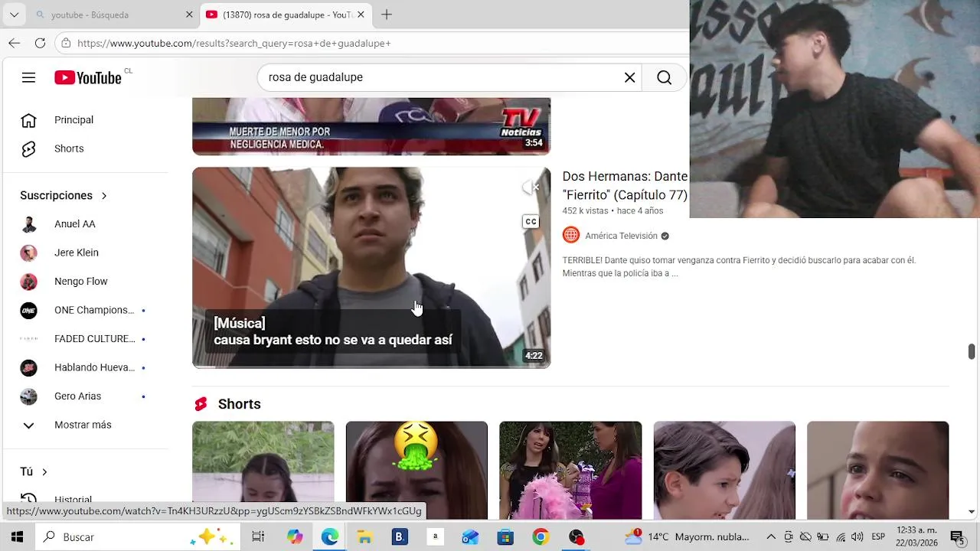Open a new browser tab
Viewport: 980px width, 551px height.
pos(387,15)
